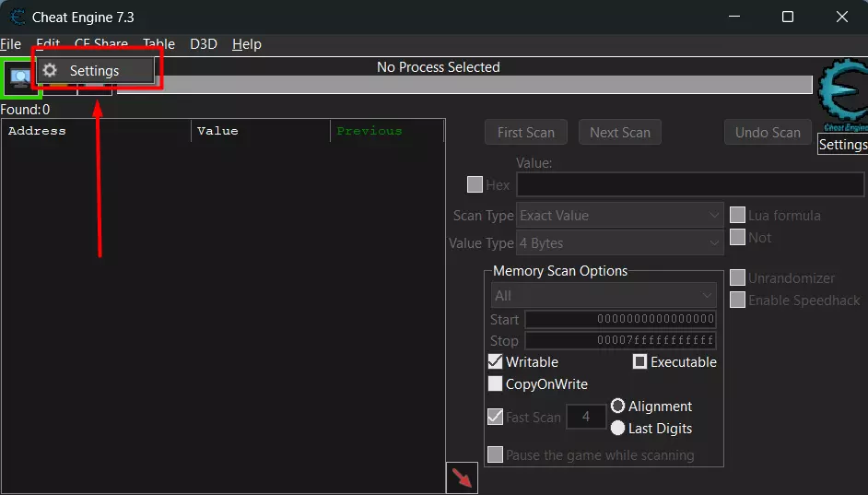
Task: Toggle Enable Speedhack checkbox
Action: pos(737,300)
